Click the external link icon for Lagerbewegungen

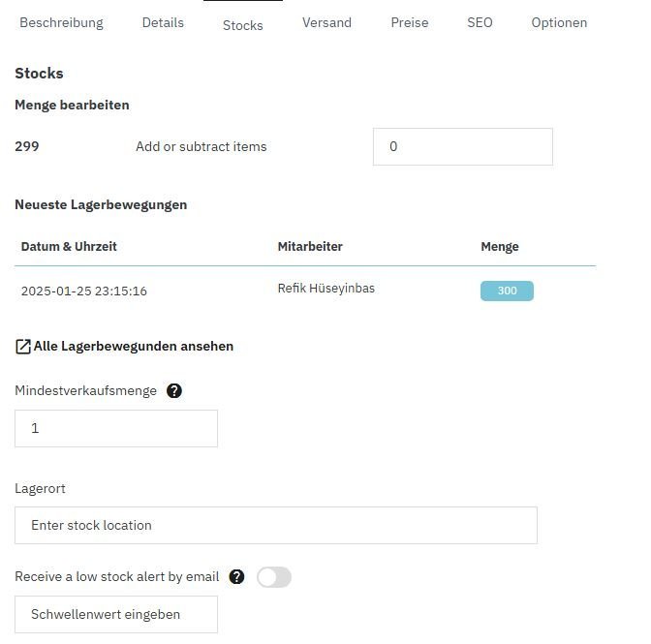[x=23, y=346]
